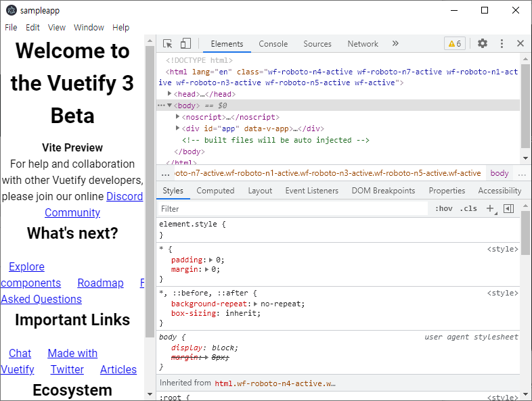Open the Properties subtab
The image size is (532, 401).
[x=447, y=191]
